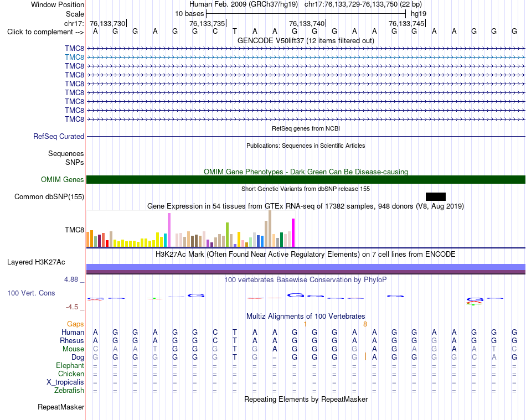Screen dimensions: 526x420
Task: Click the orange gap number 1
Action: [305, 324]
